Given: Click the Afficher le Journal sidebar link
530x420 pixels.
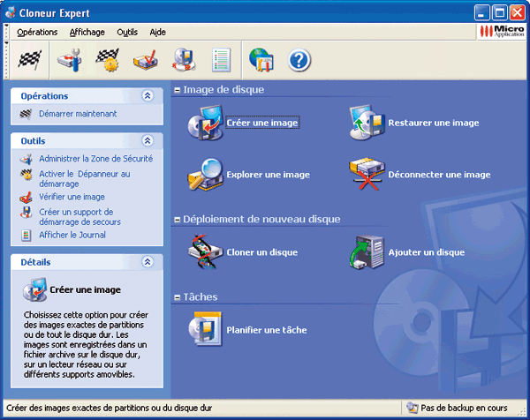Looking at the screenshot, I should (x=72, y=235).
